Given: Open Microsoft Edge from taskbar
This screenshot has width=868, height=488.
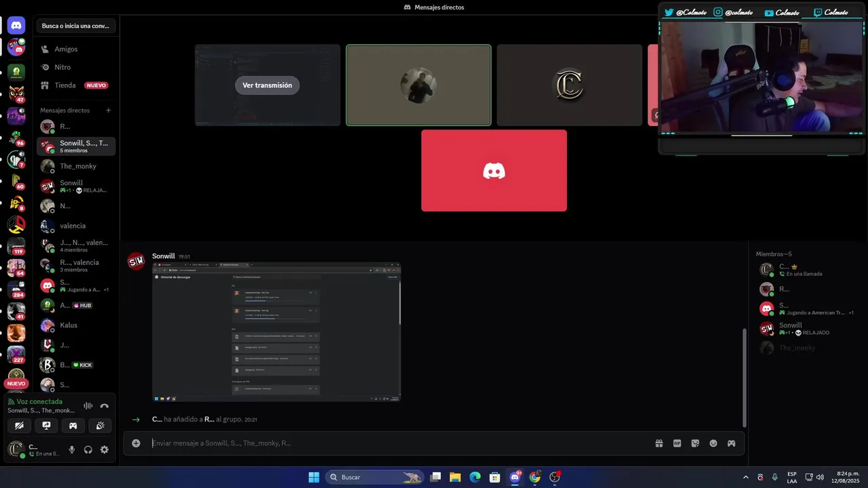Looking at the screenshot, I should pos(475,477).
